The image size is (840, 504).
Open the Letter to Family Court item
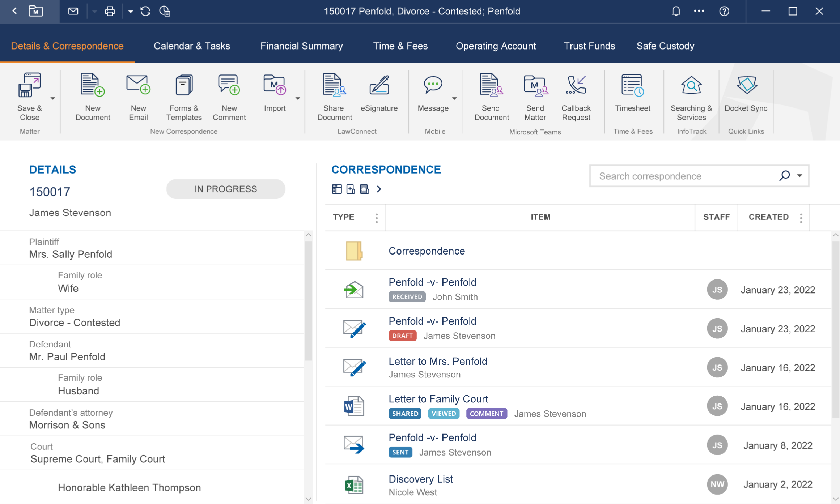coord(438,399)
